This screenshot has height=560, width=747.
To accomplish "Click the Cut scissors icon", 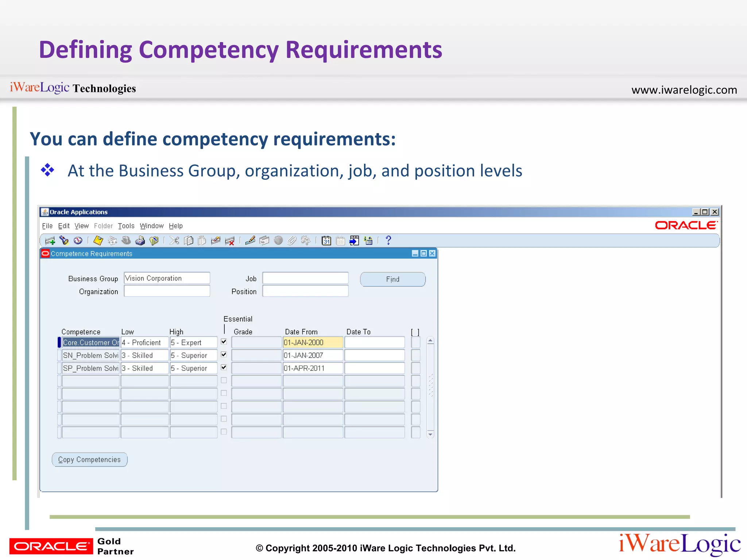I will [174, 241].
